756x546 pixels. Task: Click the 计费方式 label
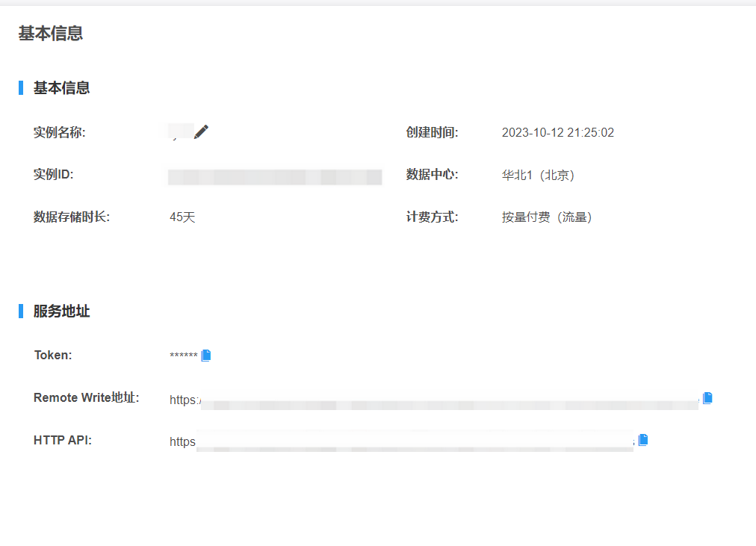(432, 217)
